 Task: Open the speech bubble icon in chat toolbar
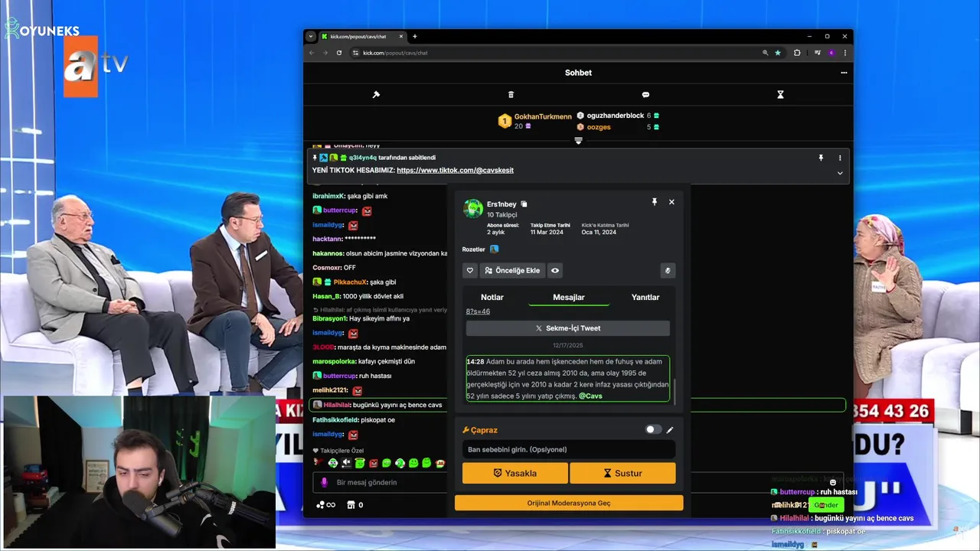click(x=645, y=95)
